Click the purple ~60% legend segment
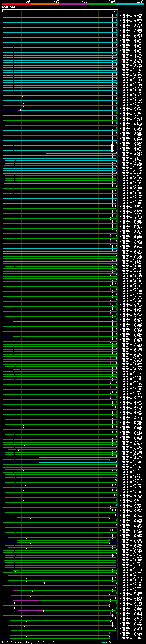 (x=73, y=4)
